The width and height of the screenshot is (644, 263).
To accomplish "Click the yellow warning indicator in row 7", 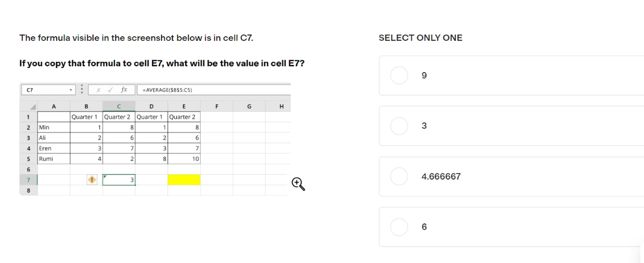I will (92, 180).
